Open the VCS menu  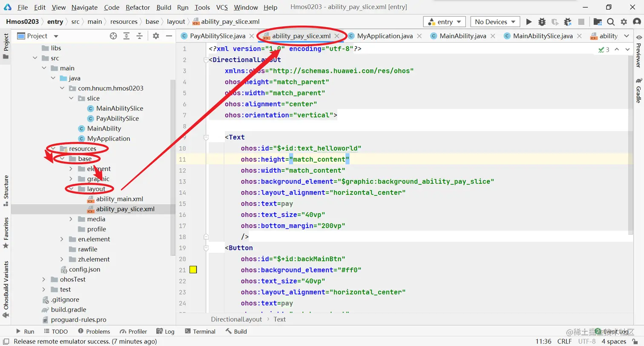pyautogui.click(x=222, y=7)
